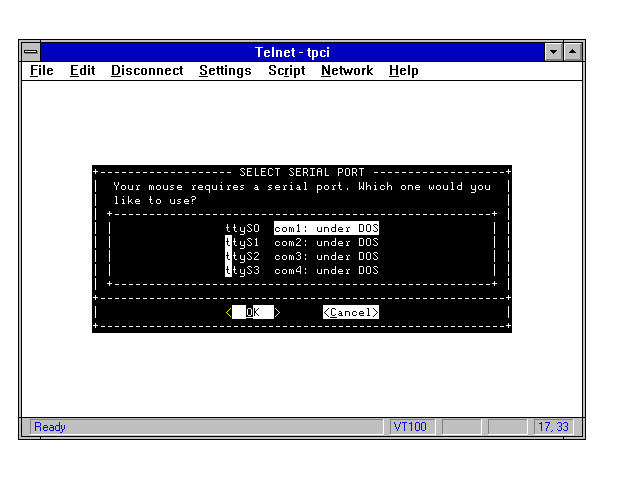This screenshot has width=640, height=480.
Task: Open the Edit menu
Action: (x=82, y=71)
